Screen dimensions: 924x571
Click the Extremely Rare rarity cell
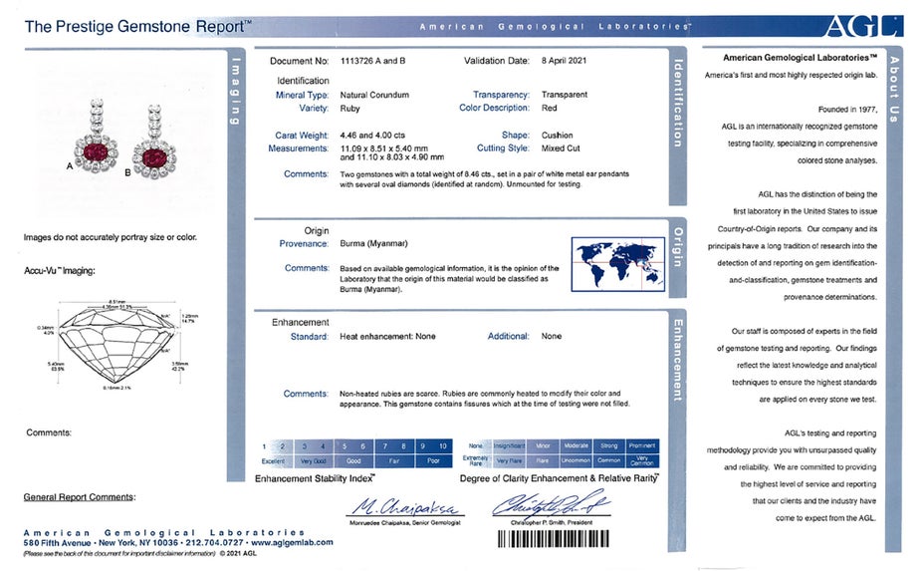click(476, 461)
